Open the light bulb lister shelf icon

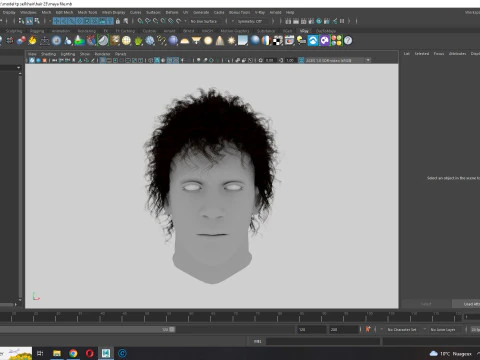[x=301, y=41]
